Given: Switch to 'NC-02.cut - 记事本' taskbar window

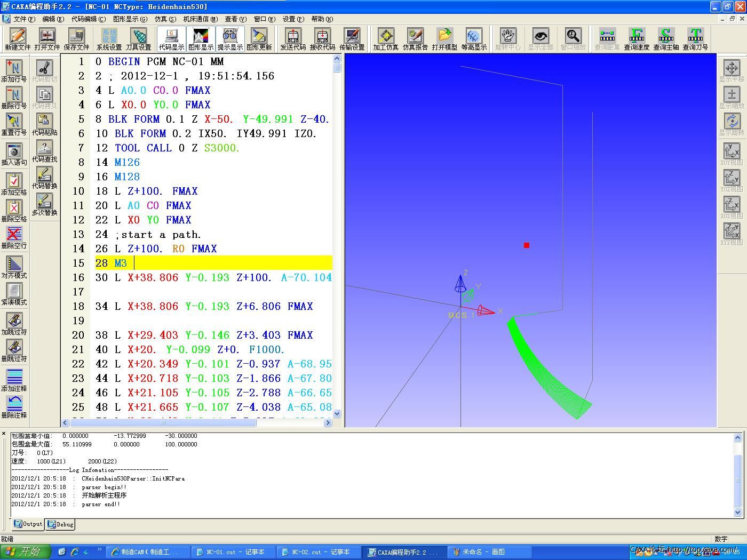Looking at the screenshot, I should coord(319,552).
